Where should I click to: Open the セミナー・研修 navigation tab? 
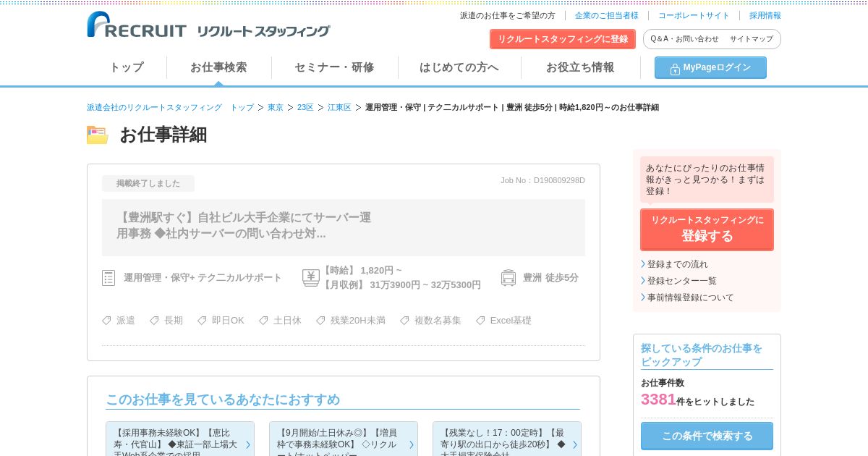click(334, 67)
